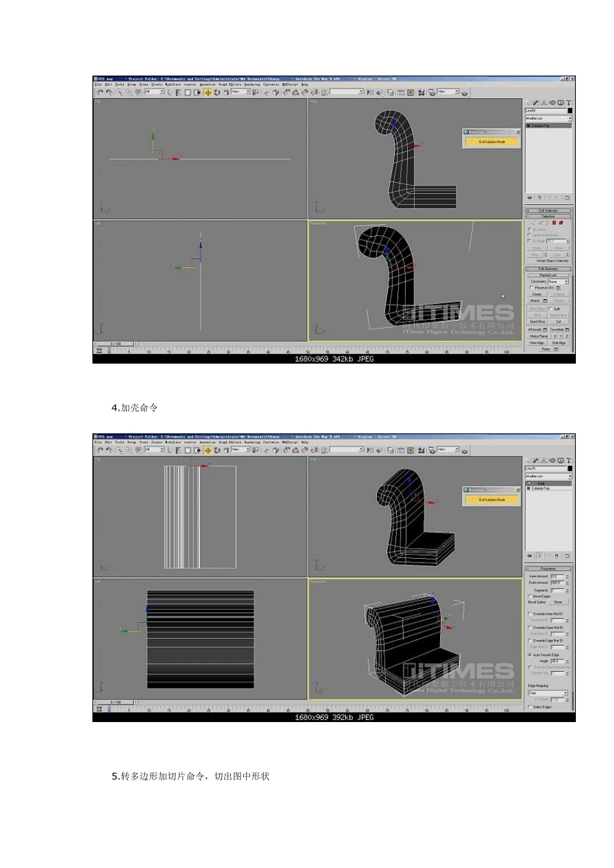Click Segments spinner arrows in Shell parameters

tap(567, 590)
